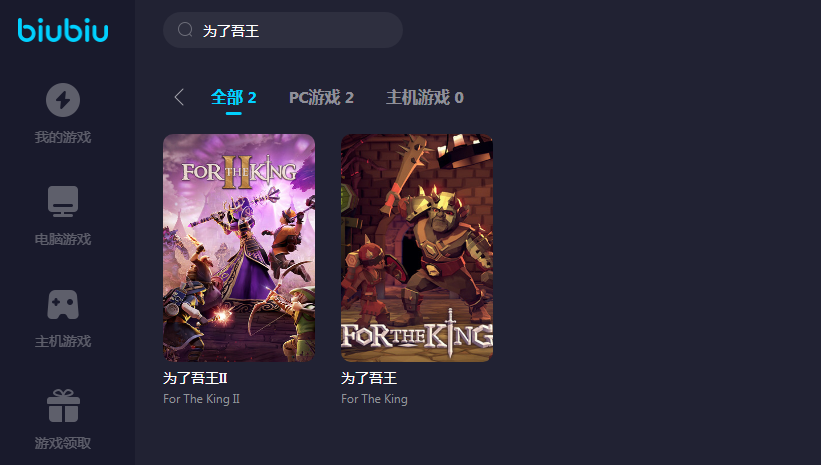Image resolution: width=821 pixels, height=465 pixels.
Task: Open the game rewards gift box icon
Action: 63,406
